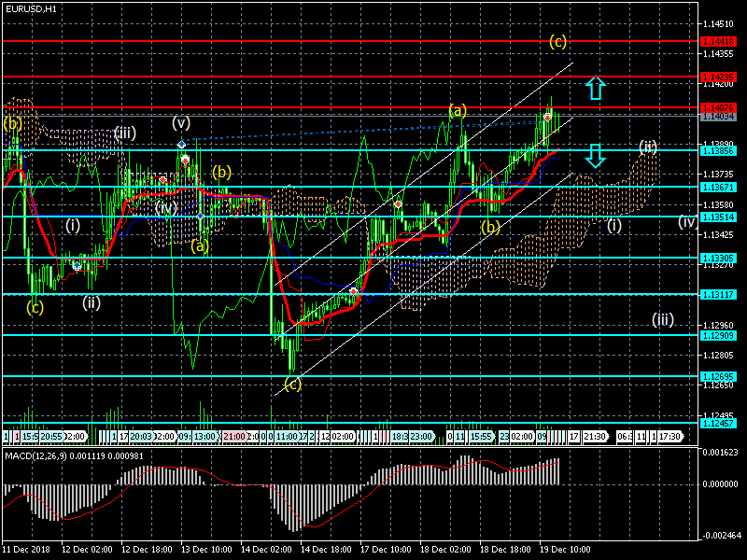Click the cyan upward arrow on chart
The height and width of the screenshot is (560, 747).
click(595, 89)
